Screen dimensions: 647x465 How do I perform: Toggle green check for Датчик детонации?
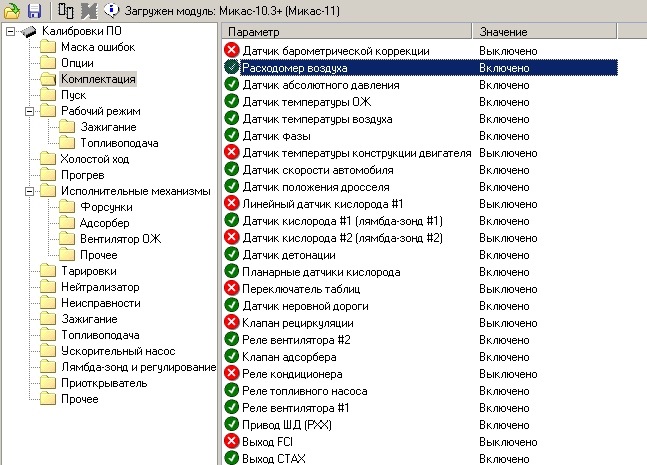click(231, 254)
